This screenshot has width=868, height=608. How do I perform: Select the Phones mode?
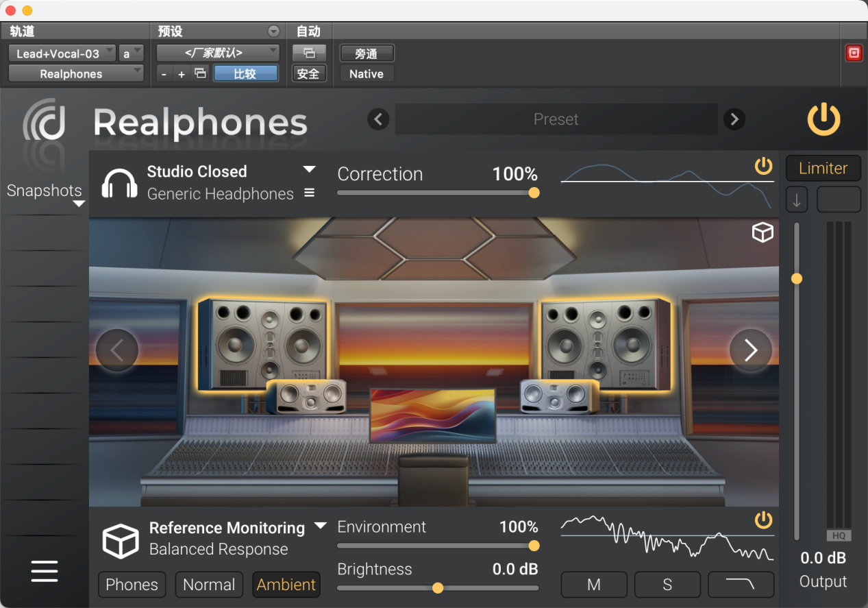tap(132, 585)
